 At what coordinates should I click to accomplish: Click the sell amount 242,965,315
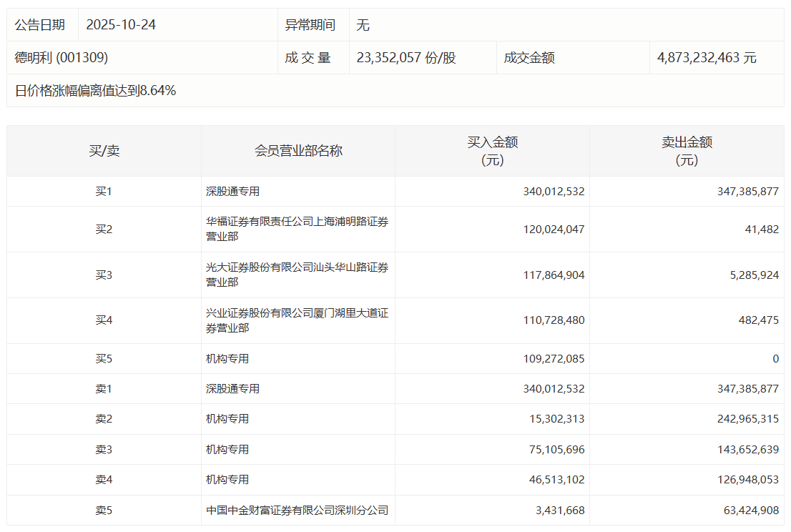[742, 419]
